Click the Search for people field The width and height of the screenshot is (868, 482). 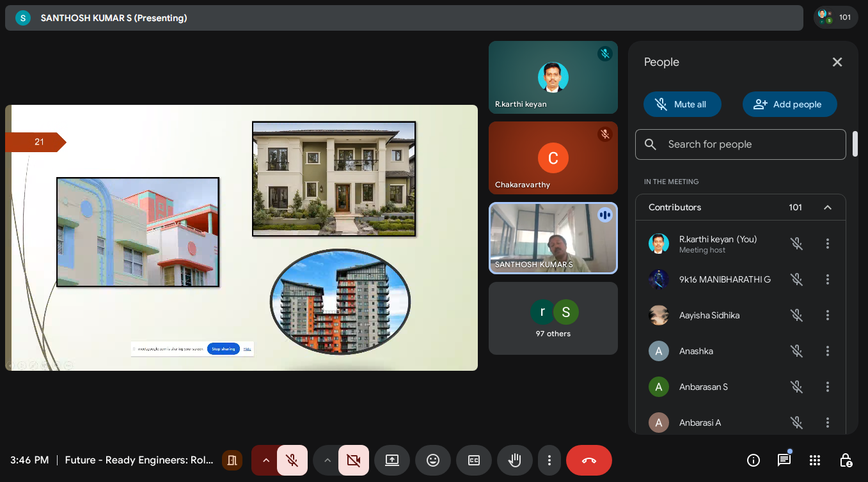740,144
